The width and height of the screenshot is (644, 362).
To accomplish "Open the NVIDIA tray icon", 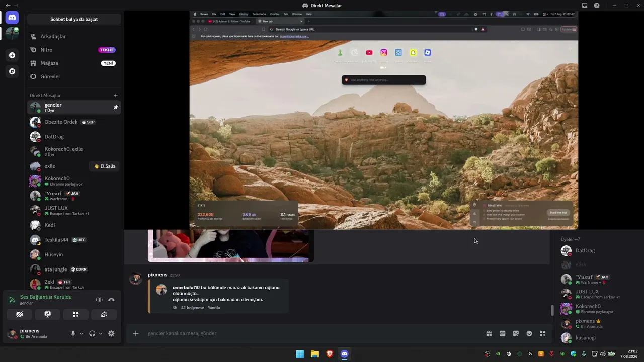I will click(x=498, y=354).
